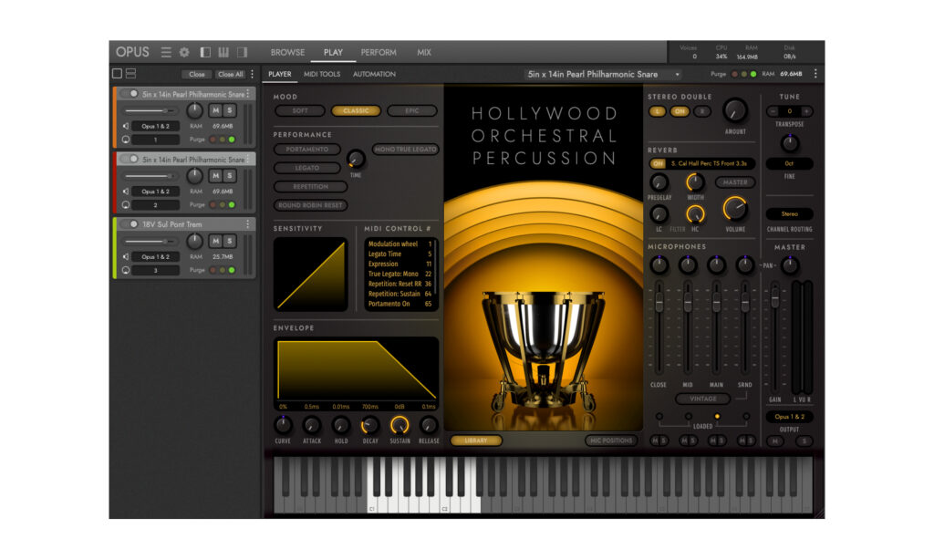Toggle power switch of second Pearl Snare slot
934x560 pixels.
pos(130,159)
